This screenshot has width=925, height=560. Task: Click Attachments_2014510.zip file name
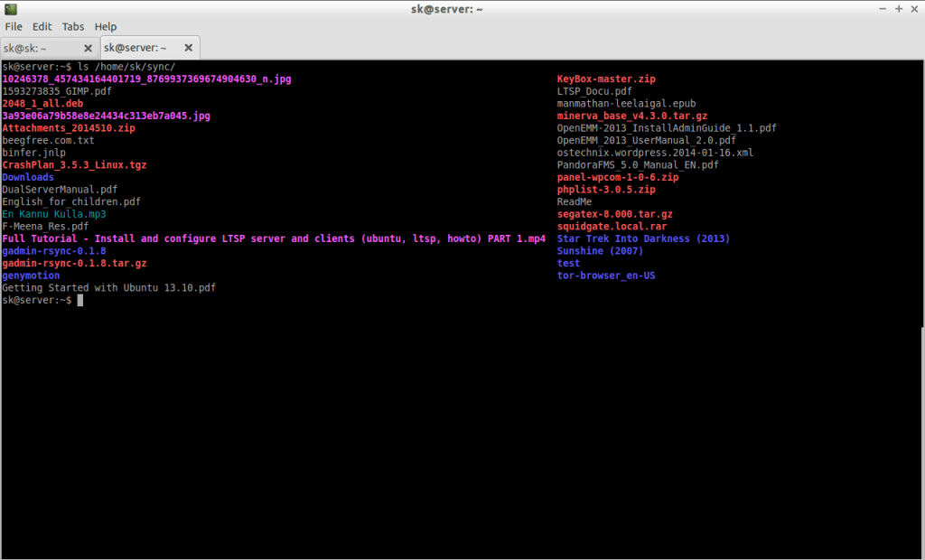pyautogui.click(x=69, y=128)
